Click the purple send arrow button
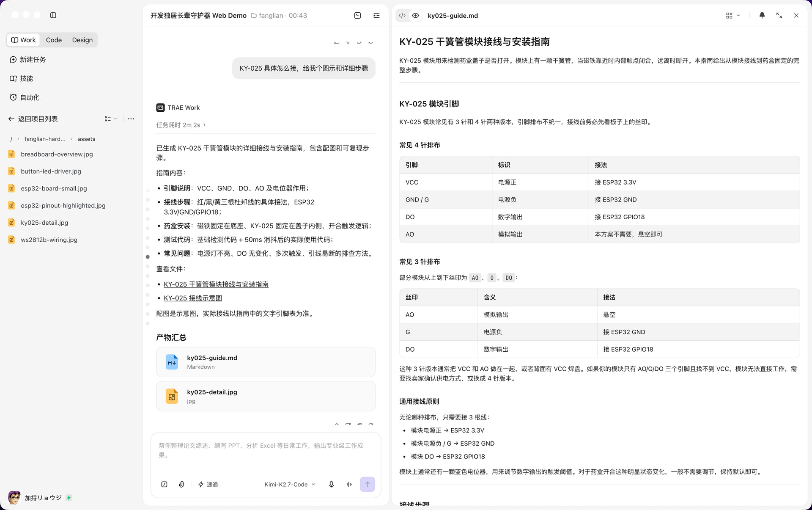The height and width of the screenshot is (510, 812). pos(368,485)
